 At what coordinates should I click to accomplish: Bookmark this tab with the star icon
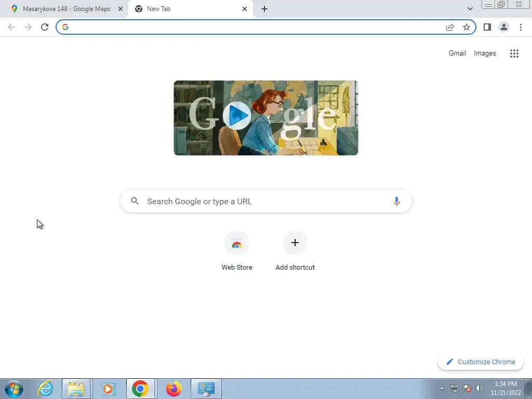(467, 27)
